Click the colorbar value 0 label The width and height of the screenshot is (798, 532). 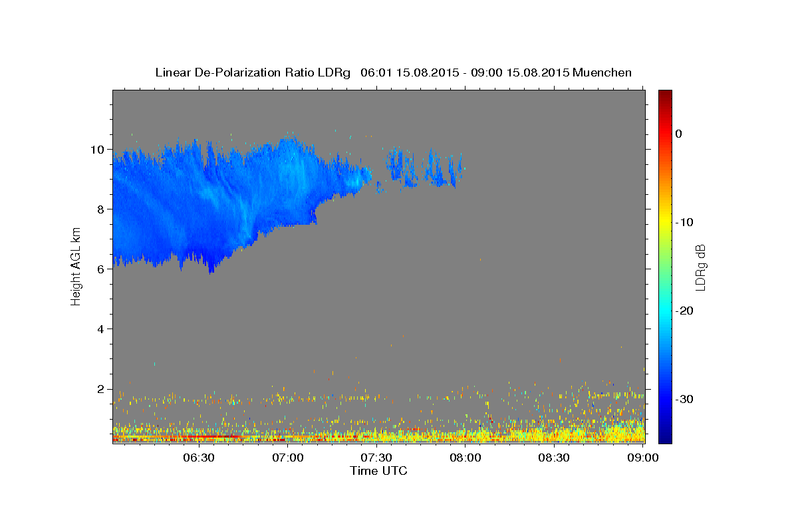(x=679, y=134)
